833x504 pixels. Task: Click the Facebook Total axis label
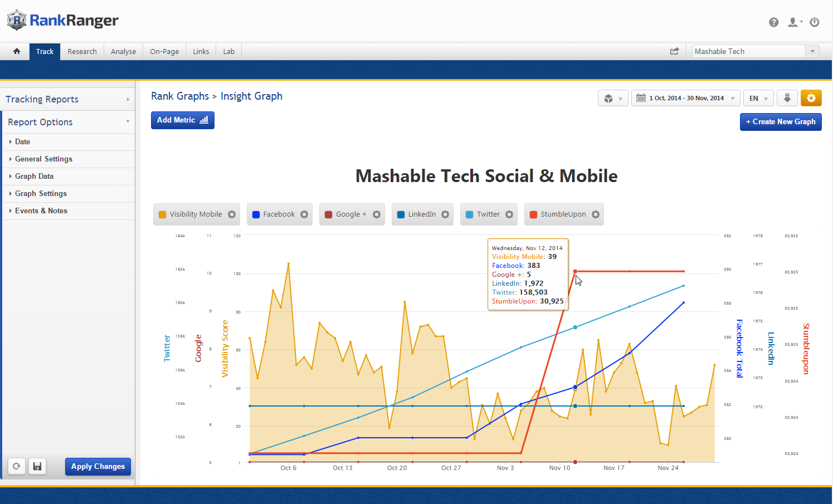[x=739, y=349]
